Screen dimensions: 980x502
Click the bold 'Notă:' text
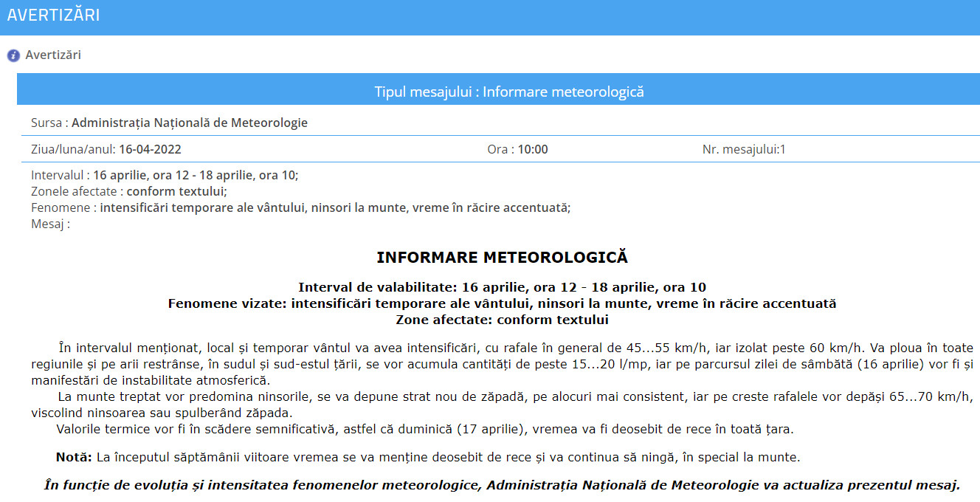(x=74, y=458)
